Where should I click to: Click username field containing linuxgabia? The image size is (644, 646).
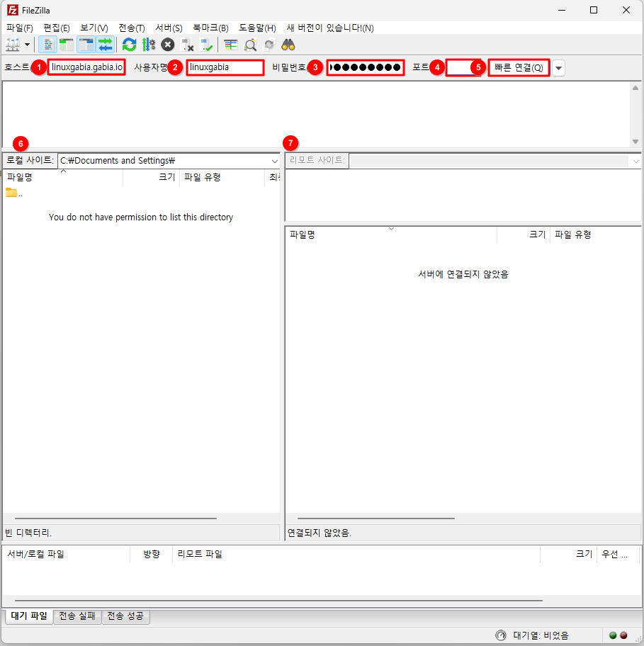tap(225, 67)
